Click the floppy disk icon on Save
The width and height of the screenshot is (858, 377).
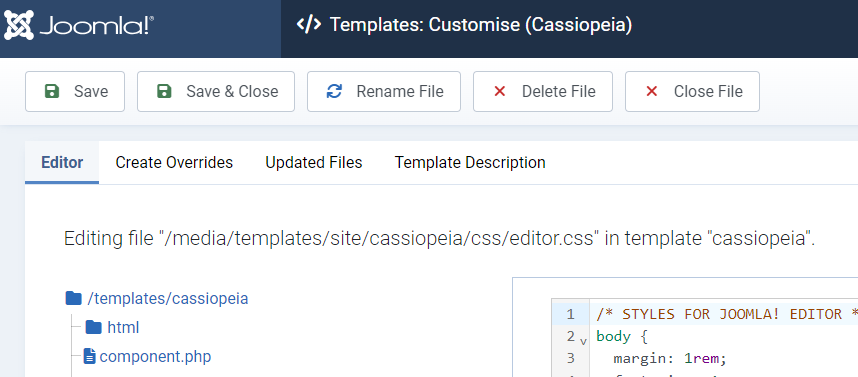click(x=51, y=91)
